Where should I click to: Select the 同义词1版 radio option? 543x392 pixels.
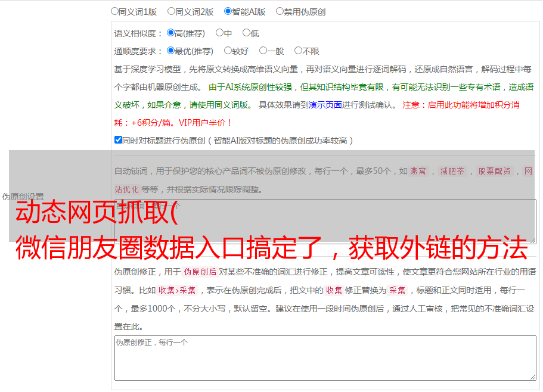tap(114, 11)
